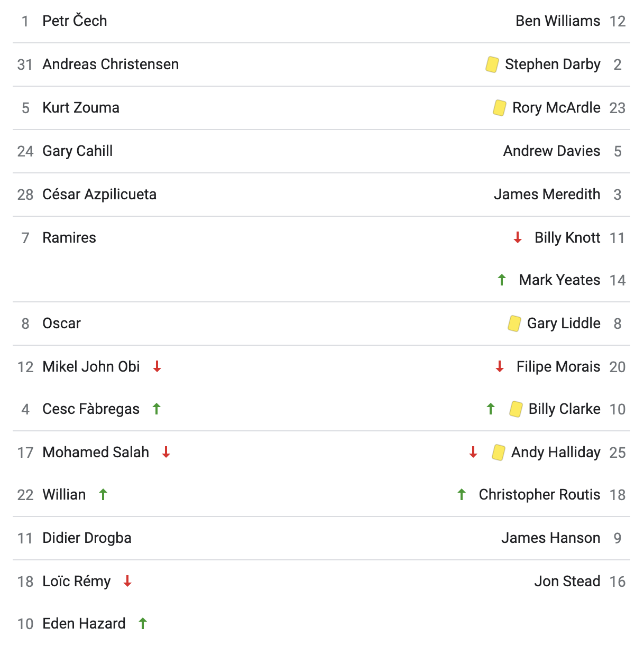Click the green arrow beside Cesc Fàbregas
Viewport: 644px width, 646px height.
[x=157, y=409]
